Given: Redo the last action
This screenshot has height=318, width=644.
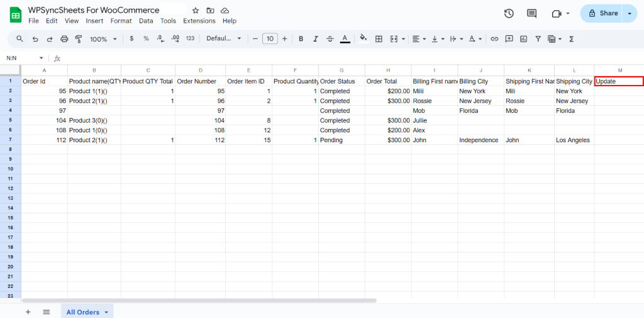Looking at the screenshot, I should click(x=49, y=38).
